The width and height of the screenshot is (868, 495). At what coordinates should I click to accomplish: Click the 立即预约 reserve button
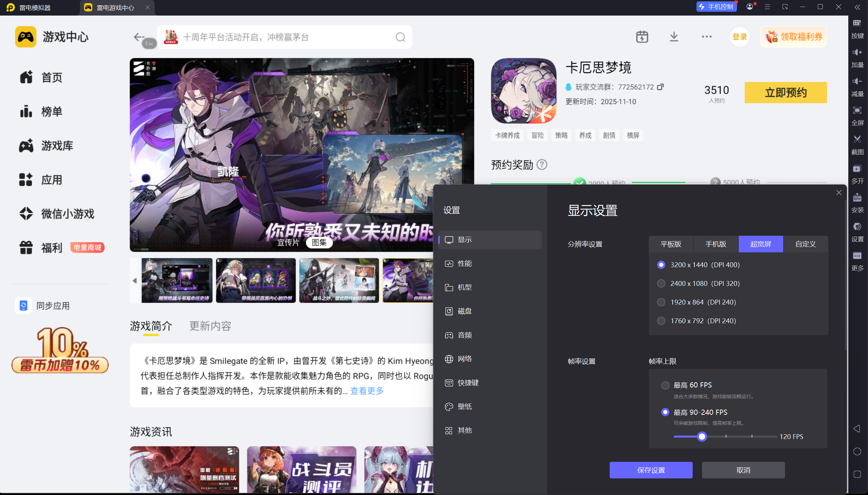coord(785,93)
